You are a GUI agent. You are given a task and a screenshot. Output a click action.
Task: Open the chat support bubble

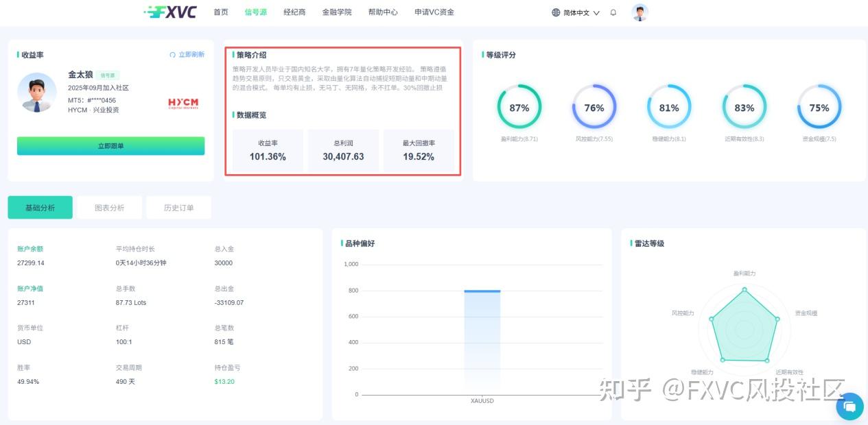tap(849, 406)
